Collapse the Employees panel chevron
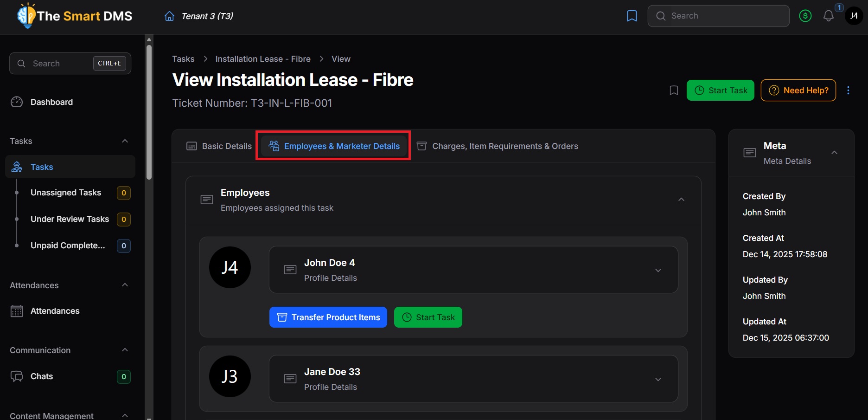 point(681,199)
